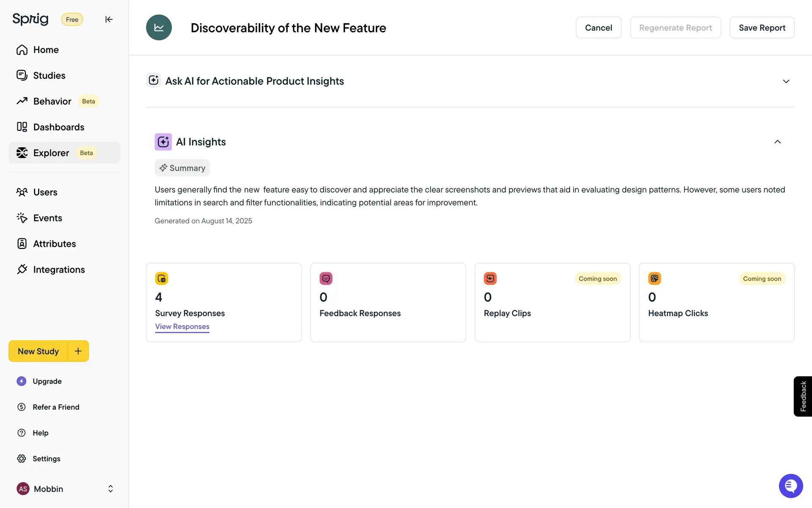Collapse the AI Insights section
Screen dimensions: 812x508
[x=777, y=142]
